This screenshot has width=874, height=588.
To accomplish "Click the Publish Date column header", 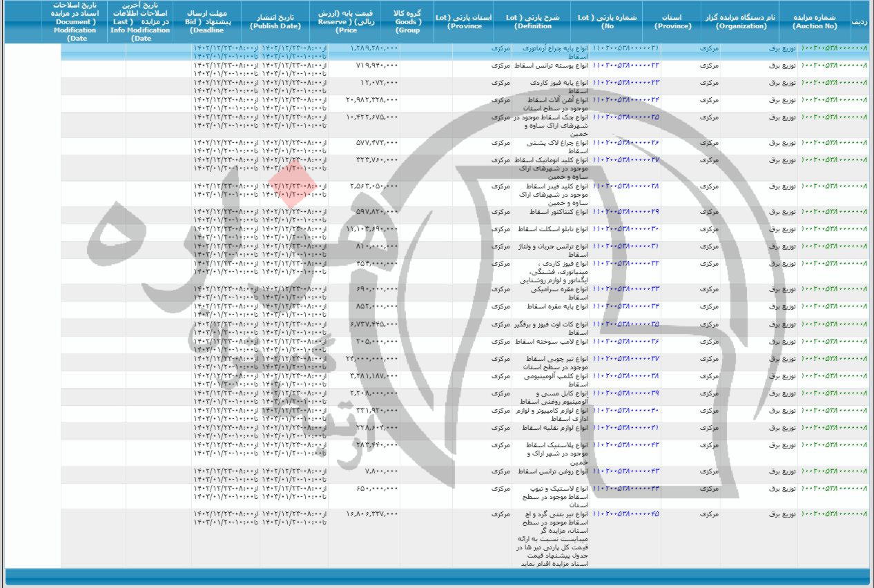I will (275, 21).
